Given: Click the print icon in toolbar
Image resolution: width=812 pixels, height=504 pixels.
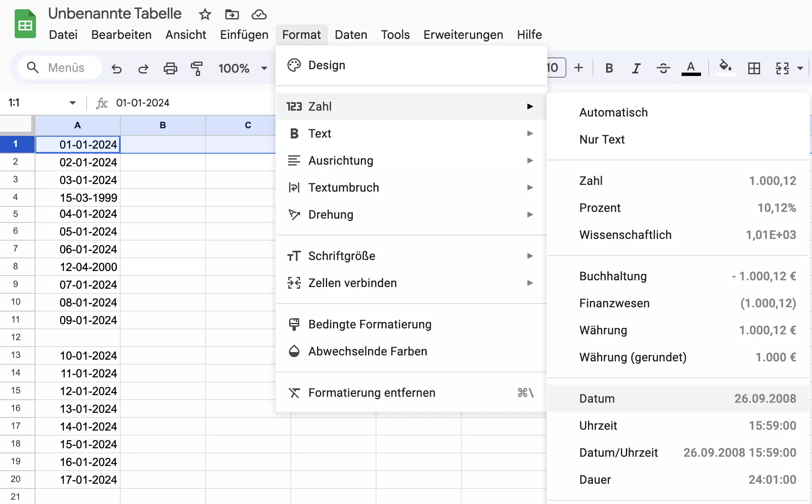Looking at the screenshot, I should coord(170,68).
